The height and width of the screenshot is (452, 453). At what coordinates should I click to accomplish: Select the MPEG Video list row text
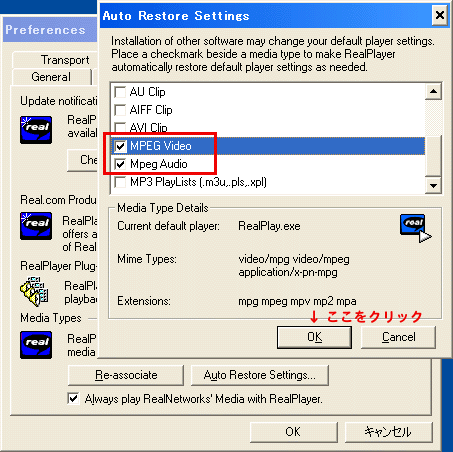point(161,146)
